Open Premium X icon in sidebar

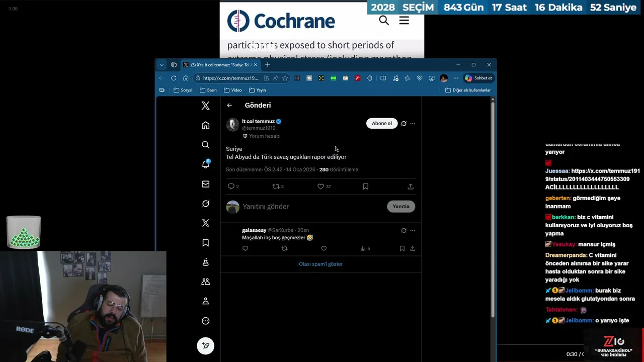(205, 223)
